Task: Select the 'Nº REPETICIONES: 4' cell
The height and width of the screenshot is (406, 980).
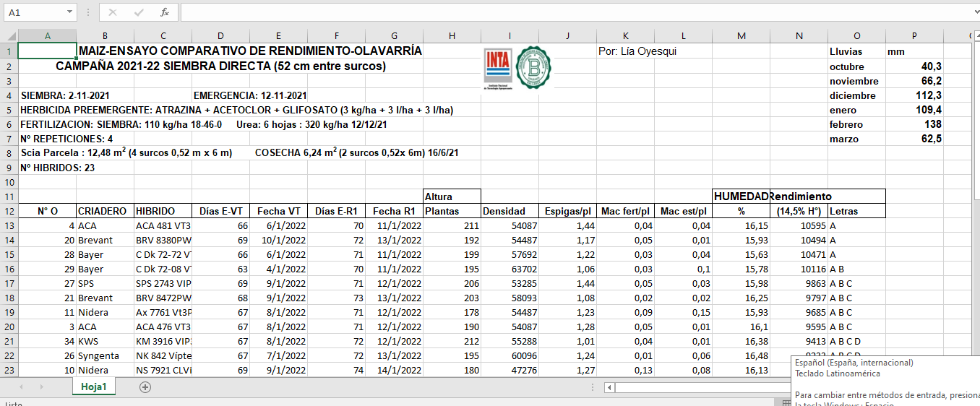Action: click(66, 139)
